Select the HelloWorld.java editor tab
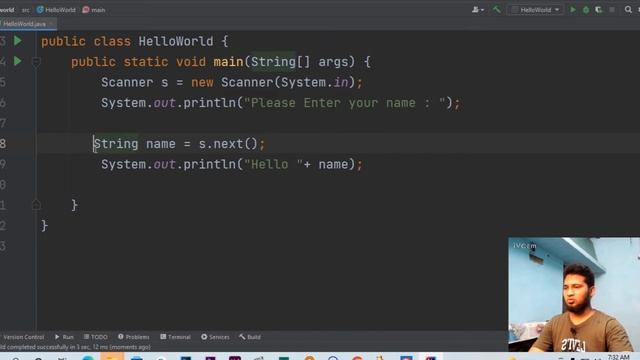 tap(24, 24)
